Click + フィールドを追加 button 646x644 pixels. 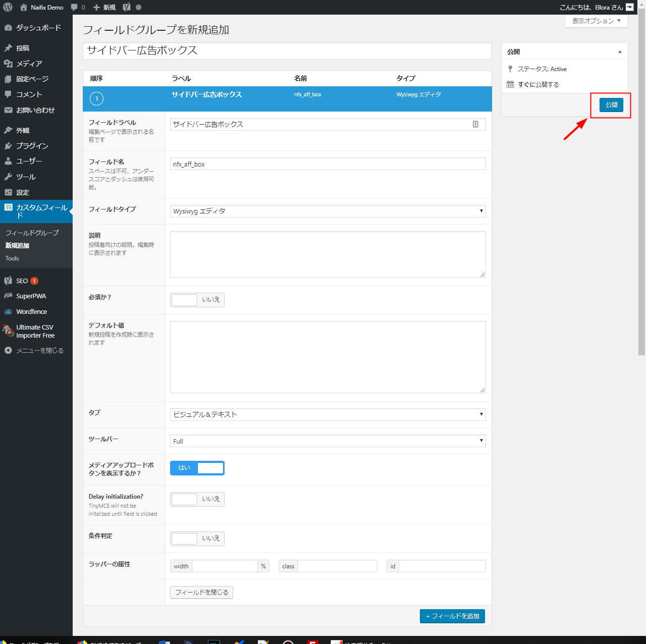pyautogui.click(x=452, y=616)
